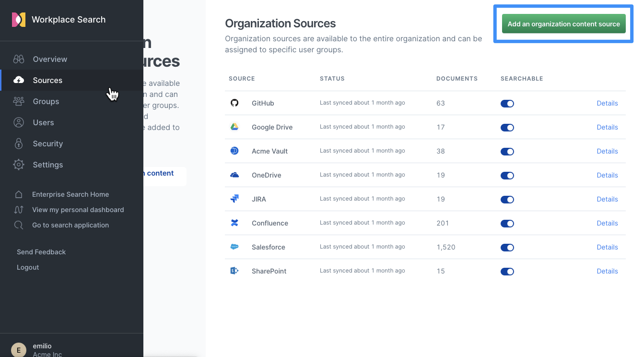The image size is (644, 357).
Task: Go to Users in the sidebar
Action: click(x=71, y=122)
